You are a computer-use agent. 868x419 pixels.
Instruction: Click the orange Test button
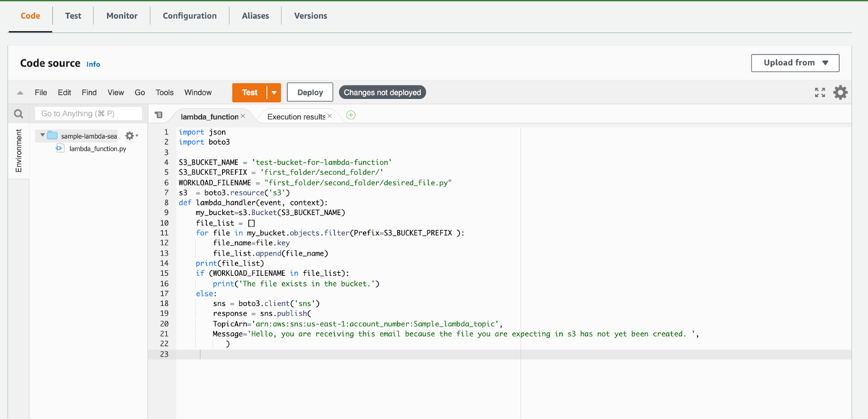pos(250,93)
